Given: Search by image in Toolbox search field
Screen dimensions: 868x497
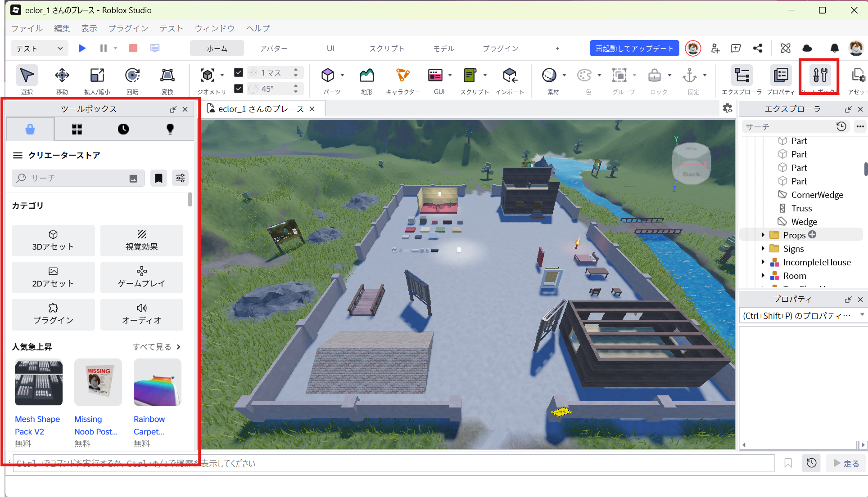Looking at the screenshot, I should [x=133, y=179].
